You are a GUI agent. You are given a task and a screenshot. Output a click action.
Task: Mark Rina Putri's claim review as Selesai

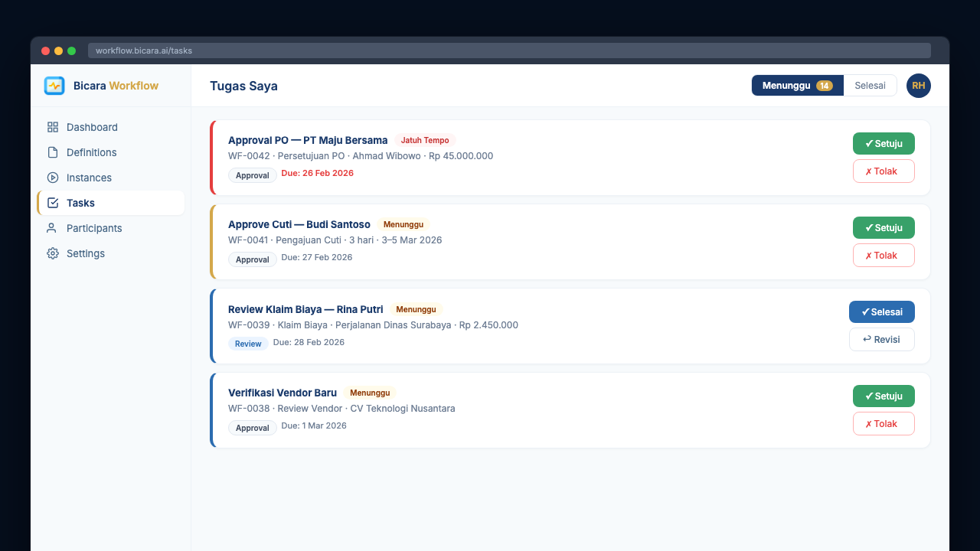click(881, 311)
